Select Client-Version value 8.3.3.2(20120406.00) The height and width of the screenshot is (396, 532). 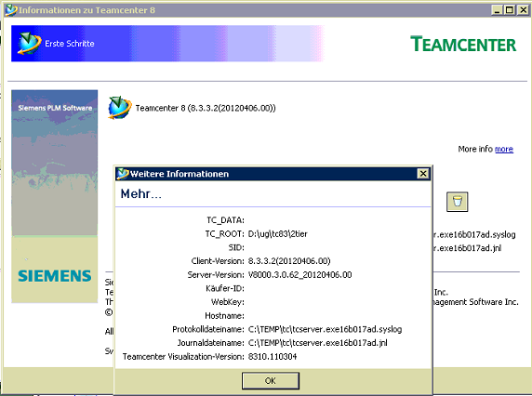pos(289,261)
